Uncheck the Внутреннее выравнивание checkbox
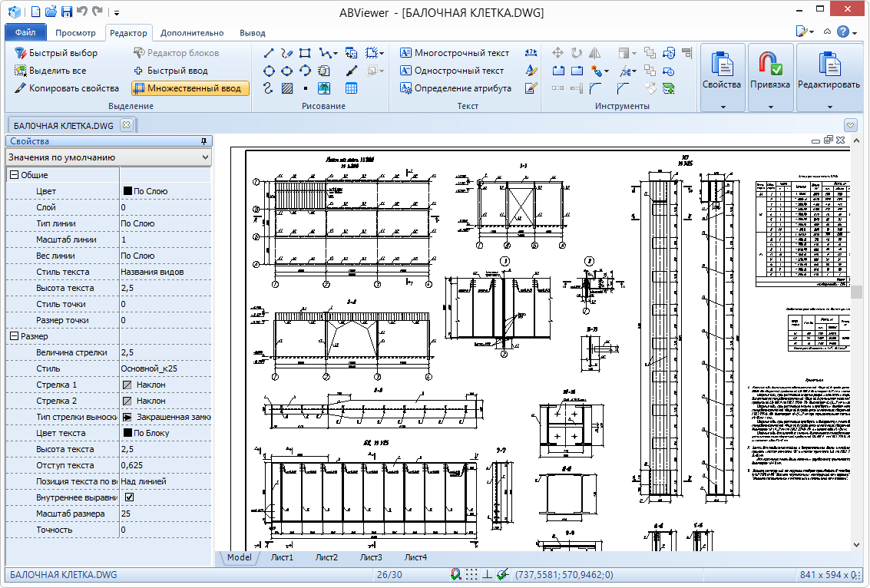 pyautogui.click(x=129, y=497)
